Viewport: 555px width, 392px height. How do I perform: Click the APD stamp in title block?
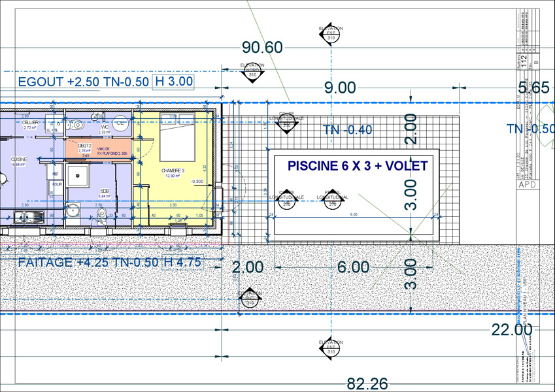point(528,185)
